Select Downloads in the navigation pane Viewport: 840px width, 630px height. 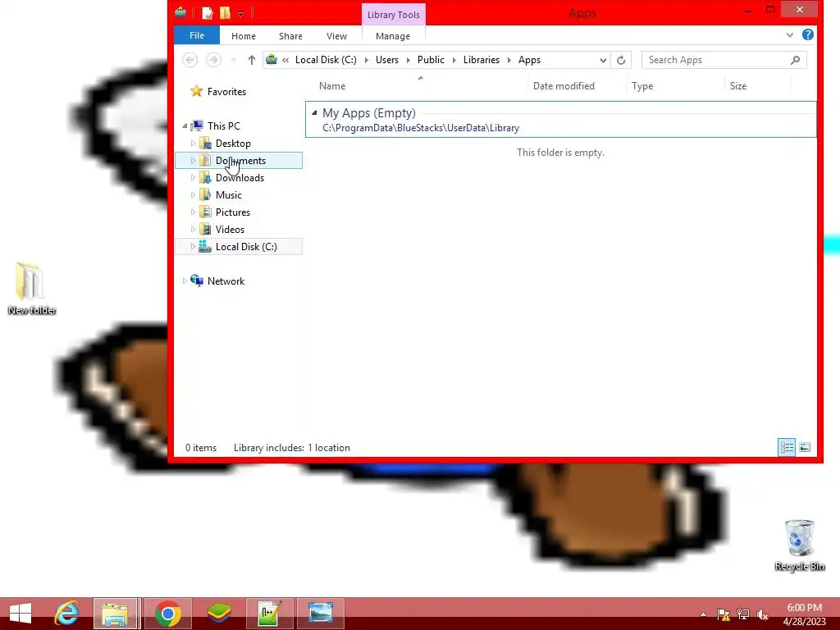(240, 178)
